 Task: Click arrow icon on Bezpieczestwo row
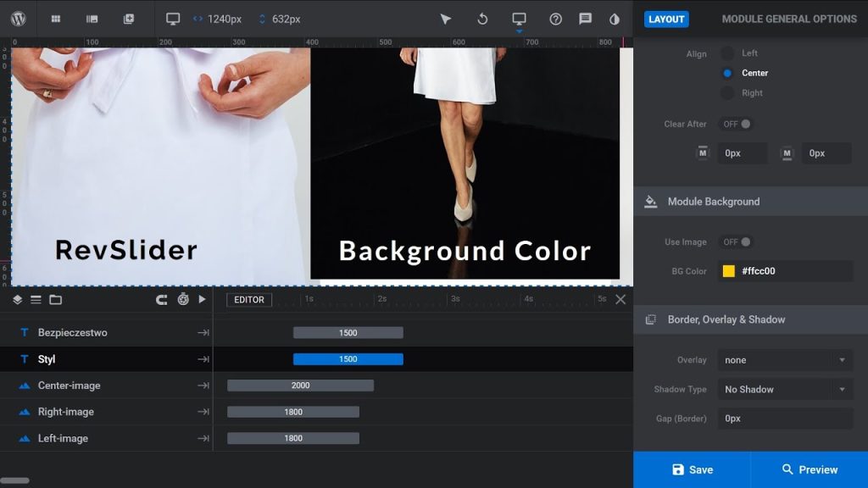(203, 332)
